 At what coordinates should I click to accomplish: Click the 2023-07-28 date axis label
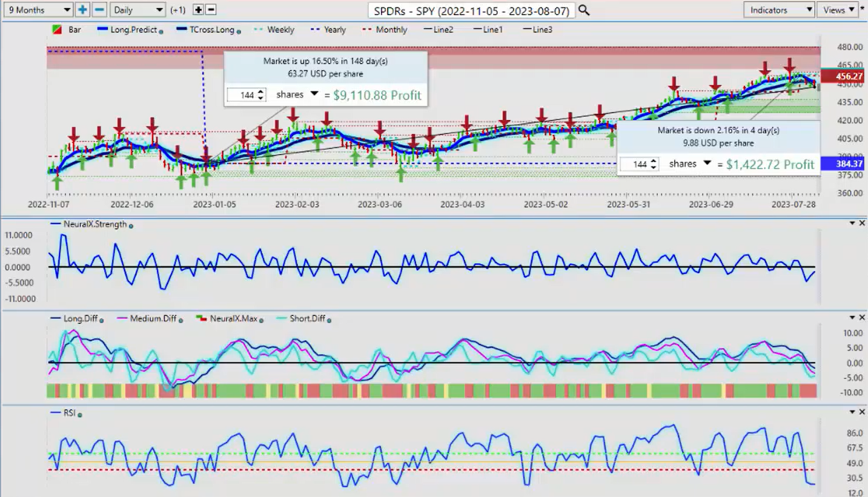(x=793, y=205)
